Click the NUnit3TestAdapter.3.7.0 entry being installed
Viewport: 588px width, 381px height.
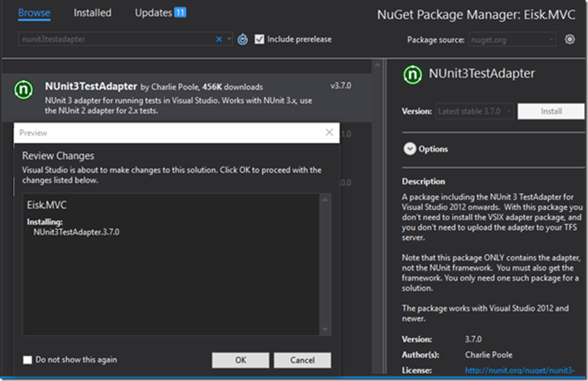(x=76, y=232)
